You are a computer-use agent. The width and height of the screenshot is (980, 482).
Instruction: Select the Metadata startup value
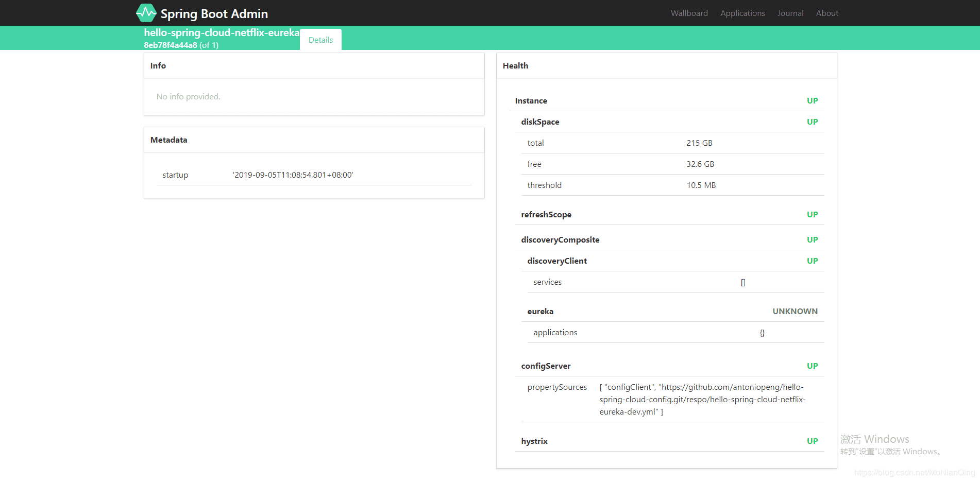[x=293, y=175]
